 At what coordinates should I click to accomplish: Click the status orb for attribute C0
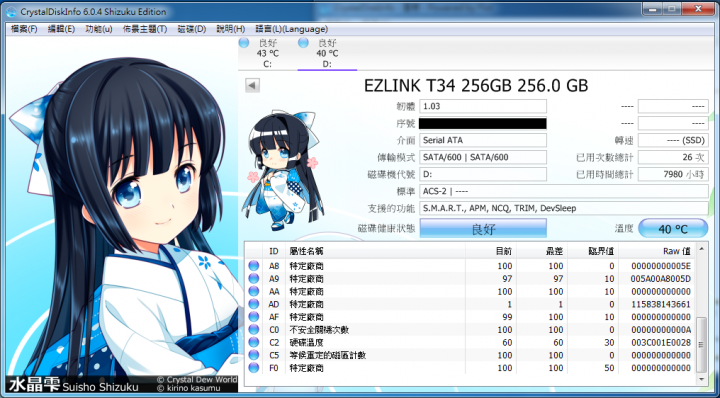(x=253, y=330)
